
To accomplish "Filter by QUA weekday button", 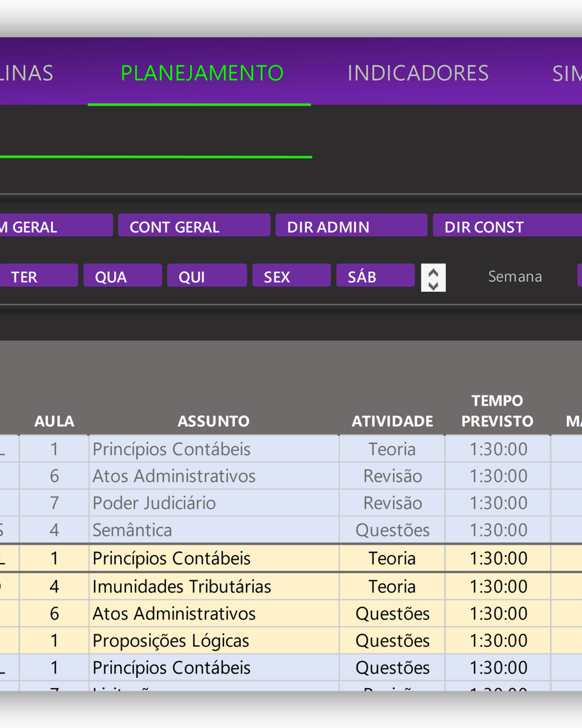I will pos(122,275).
